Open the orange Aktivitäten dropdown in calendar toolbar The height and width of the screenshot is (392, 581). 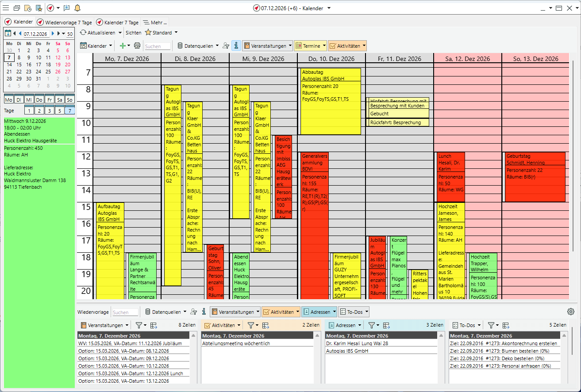click(347, 46)
